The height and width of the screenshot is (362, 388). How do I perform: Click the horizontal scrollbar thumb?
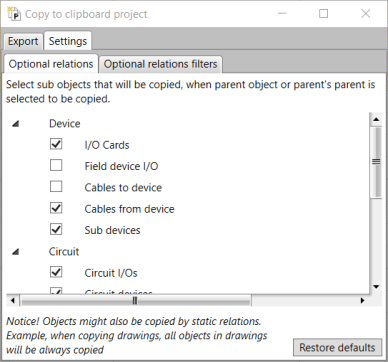(x=135, y=301)
